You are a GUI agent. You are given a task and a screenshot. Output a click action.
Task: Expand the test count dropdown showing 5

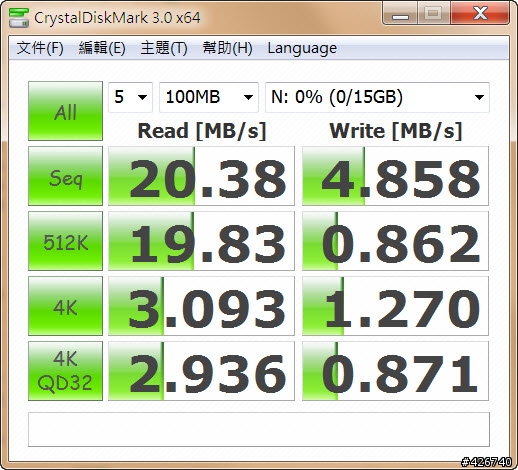(x=130, y=97)
